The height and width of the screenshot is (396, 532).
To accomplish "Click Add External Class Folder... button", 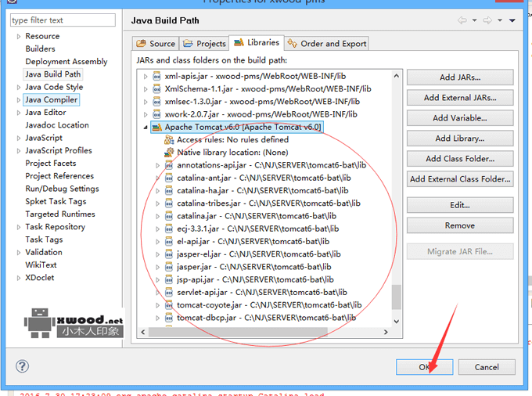I will (x=460, y=179).
